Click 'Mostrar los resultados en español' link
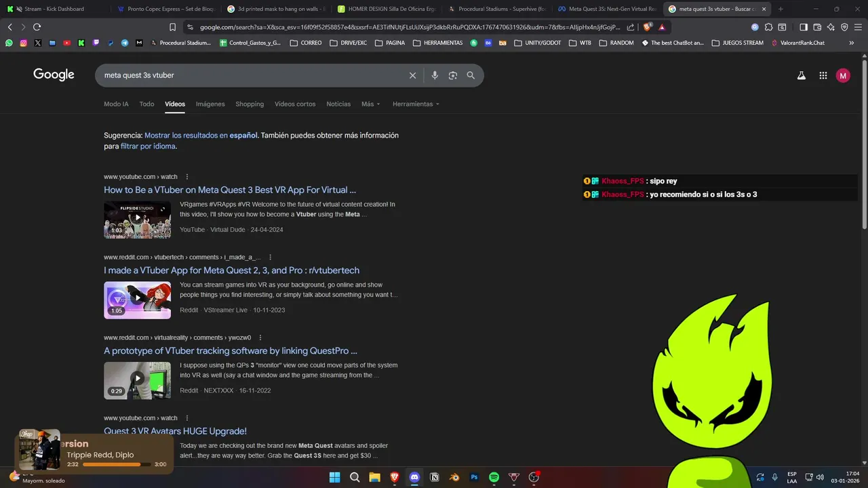Image resolution: width=868 pixels, height=488 pixels. [x=201, y=136]
